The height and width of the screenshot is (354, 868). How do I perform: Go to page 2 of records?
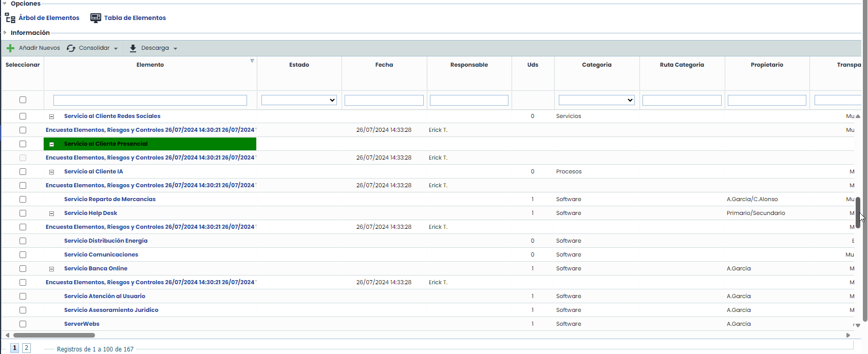click(x=26, y=348)
